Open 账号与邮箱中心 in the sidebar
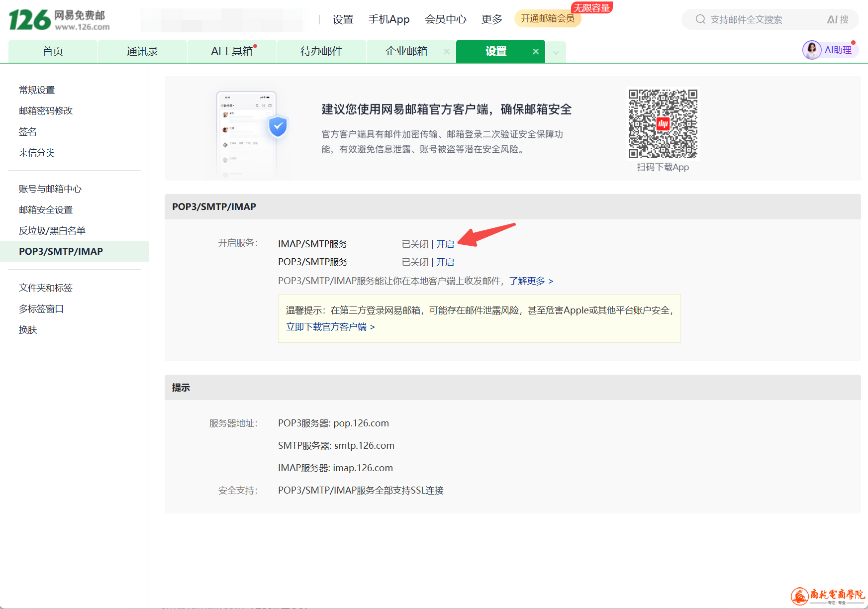This screenshot has height=609, width=868. click(x=50, y=189)
